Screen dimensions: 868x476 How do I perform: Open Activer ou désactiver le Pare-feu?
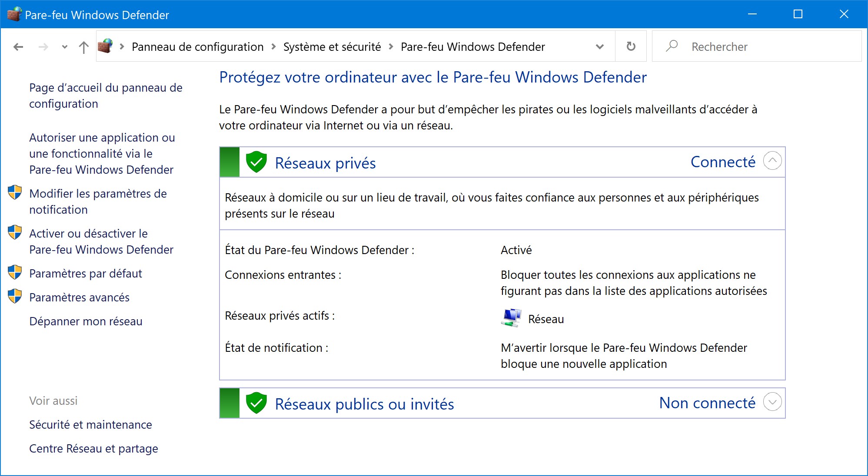(101, 241)
